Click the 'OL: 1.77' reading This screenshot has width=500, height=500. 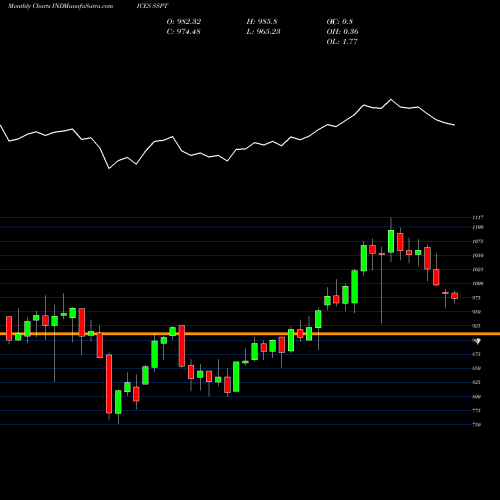tap(342, 42)
